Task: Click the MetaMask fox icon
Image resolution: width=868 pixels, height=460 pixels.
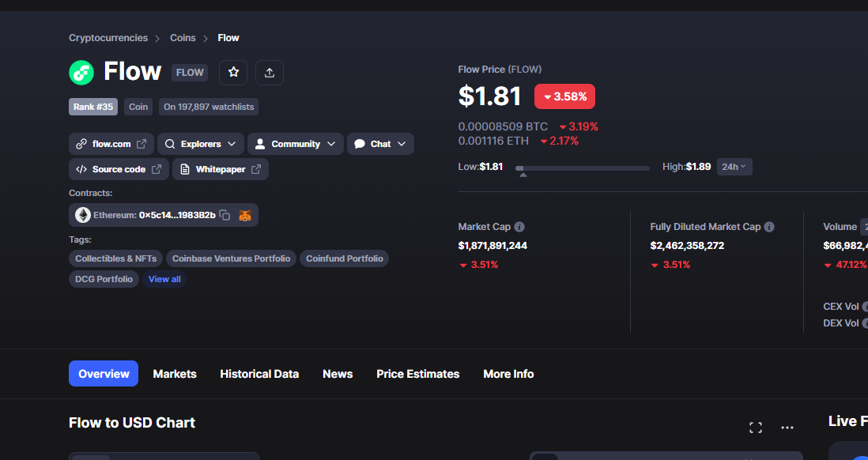Action: coord(245,215)
